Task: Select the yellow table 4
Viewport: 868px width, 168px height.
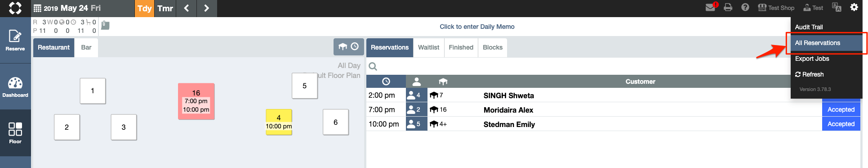Action: pos(279,122)
